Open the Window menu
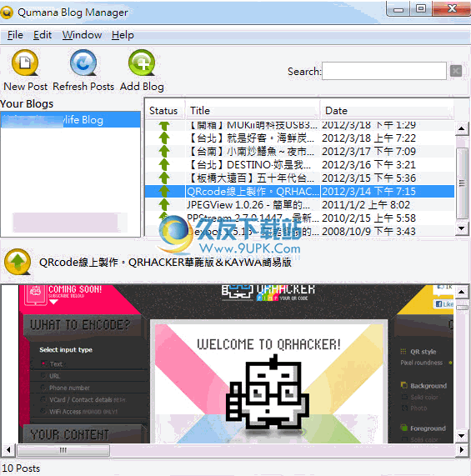471x476 pixels. coord(82,35)
